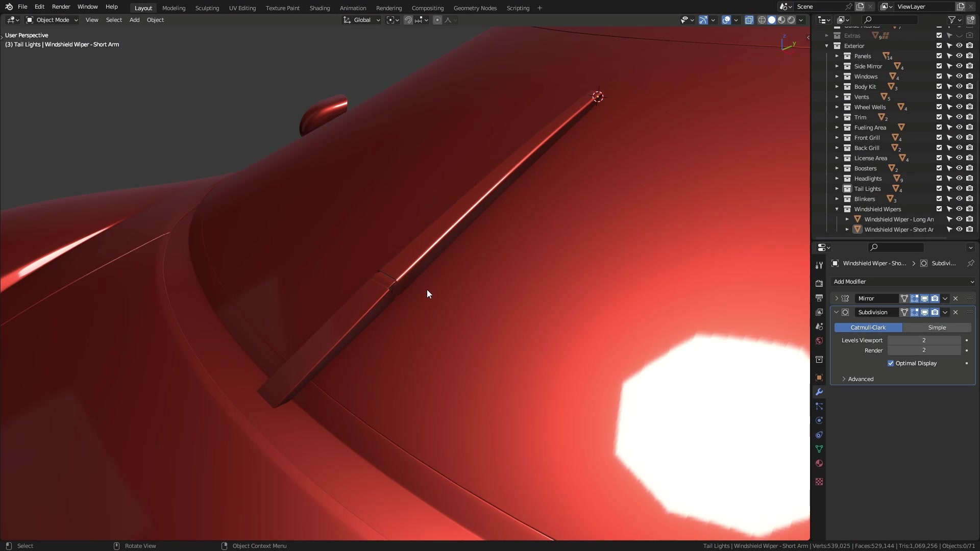Open Physics properties tab icon
Viewport: 980px width, 551px height.
(x=819, y=420)
